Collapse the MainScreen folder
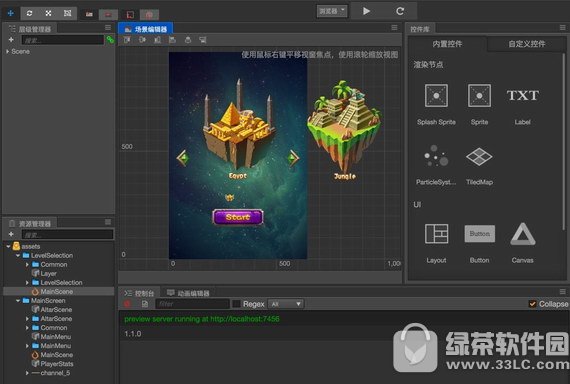This screenshot has width=570, height=384. [18, 301]
